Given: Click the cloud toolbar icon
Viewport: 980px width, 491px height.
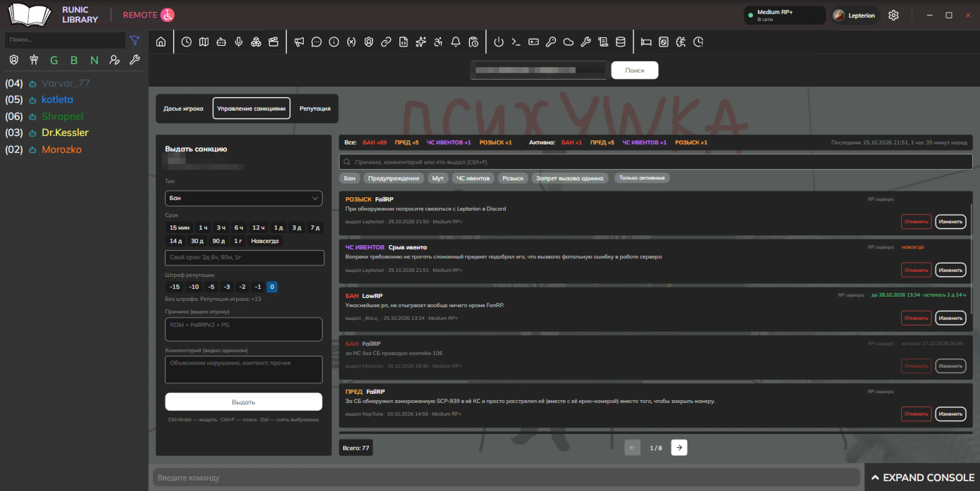Looking at the screenshot, I should pos(568,42).
